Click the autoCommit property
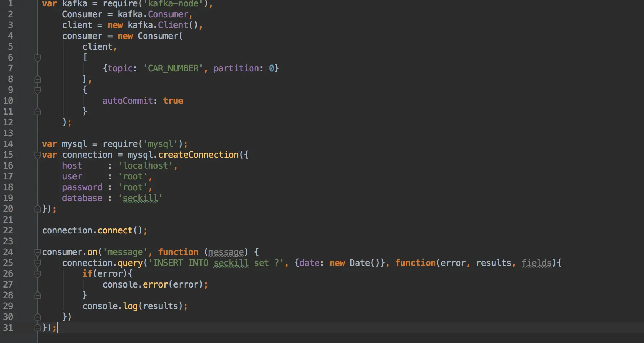Viewport: 644px width, 343px height. (x=128, y=101)
